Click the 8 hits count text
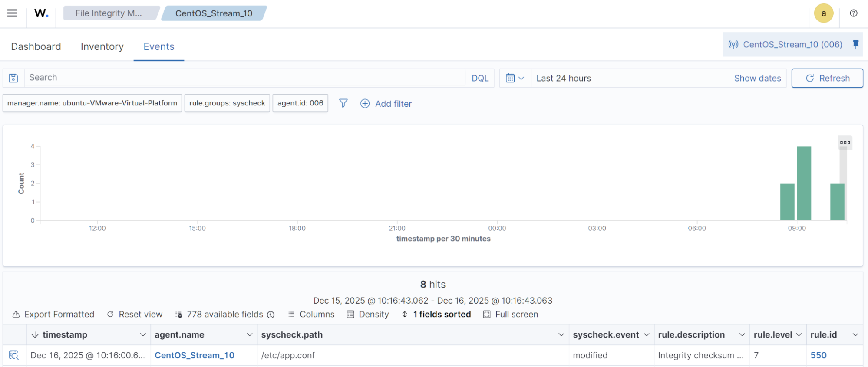This screenshot has width=868, height=367. point(433,284)
